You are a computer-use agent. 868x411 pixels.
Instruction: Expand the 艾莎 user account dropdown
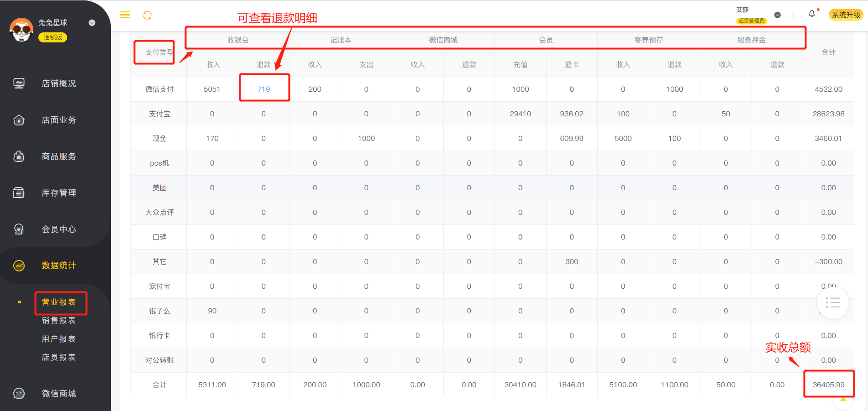tap(778, 15)
